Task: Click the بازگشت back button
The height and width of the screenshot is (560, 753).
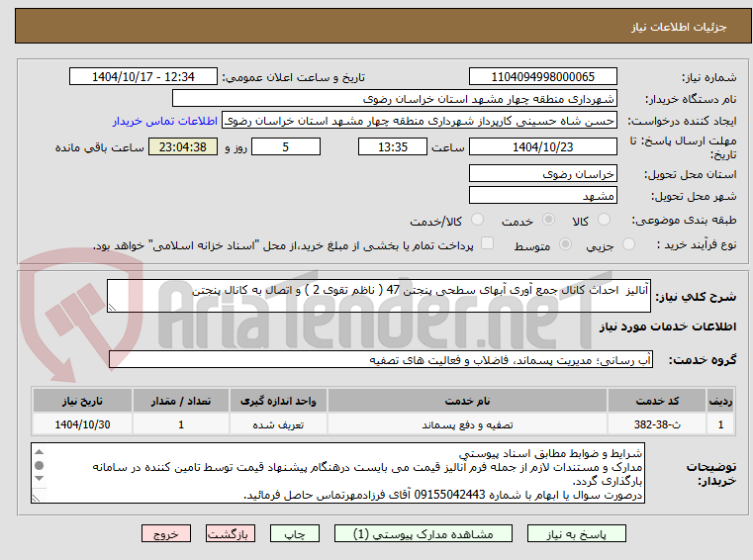Action: [x=230, y=533]
